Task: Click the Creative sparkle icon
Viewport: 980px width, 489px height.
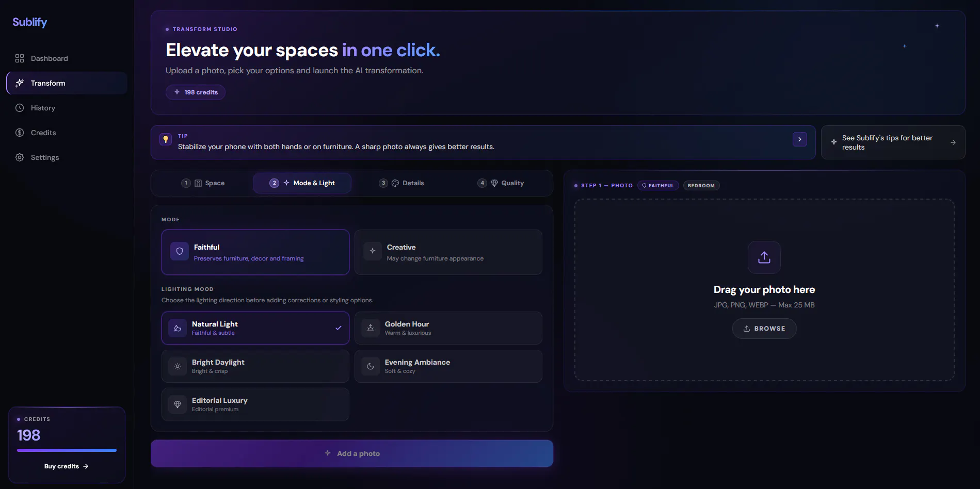Action: click(x=373, y=251)
